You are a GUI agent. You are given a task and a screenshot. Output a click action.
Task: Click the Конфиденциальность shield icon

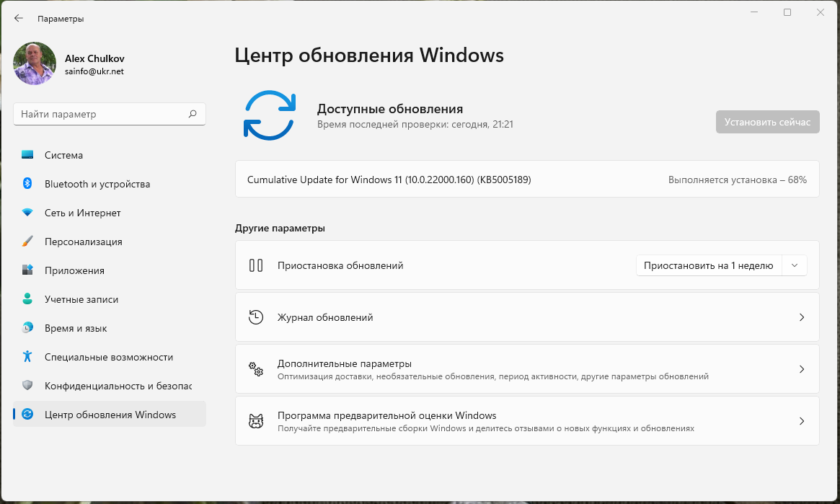click(x=27, y=386)
